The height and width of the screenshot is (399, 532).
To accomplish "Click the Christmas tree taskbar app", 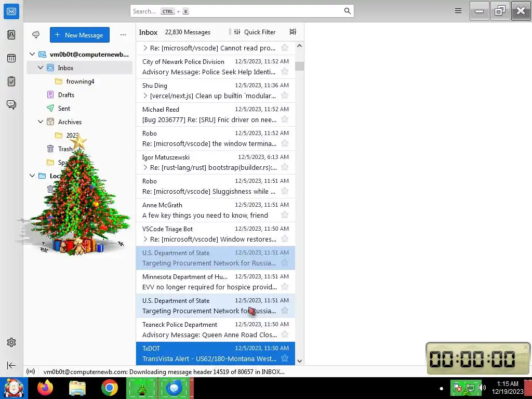I will pyautogui.click(x=142, y=388).
